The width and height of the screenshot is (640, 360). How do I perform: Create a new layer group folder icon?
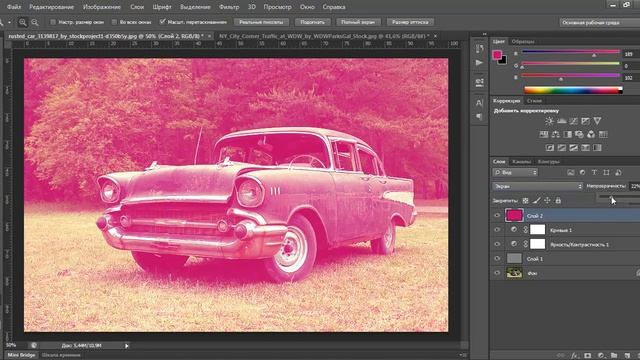(614, 356)
